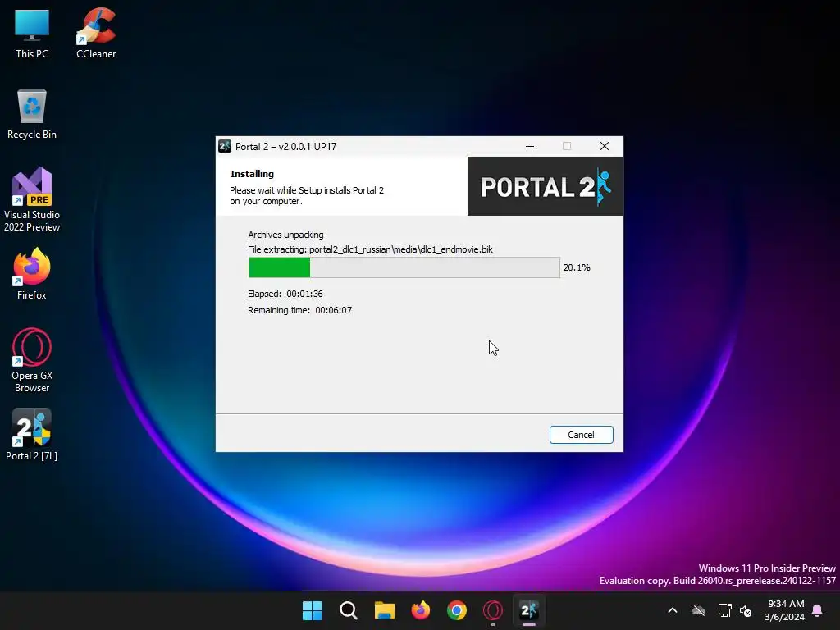
Task: Click the Portal 2 installer title bar icon
Action: [225, 146]
